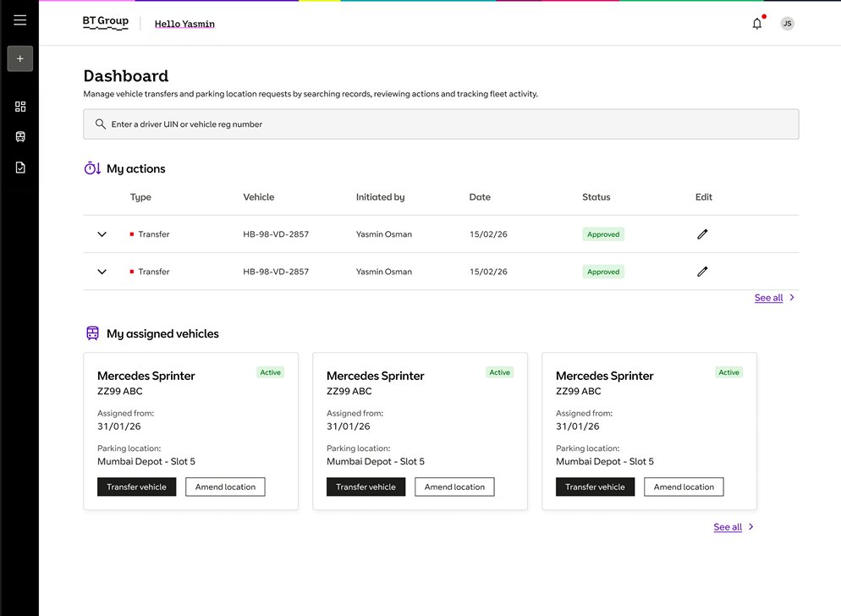Image resolution: width=841 pixels, height=616 pixels.
Task: Edit the second Transfer action with pencil
Action: (702, 272)
